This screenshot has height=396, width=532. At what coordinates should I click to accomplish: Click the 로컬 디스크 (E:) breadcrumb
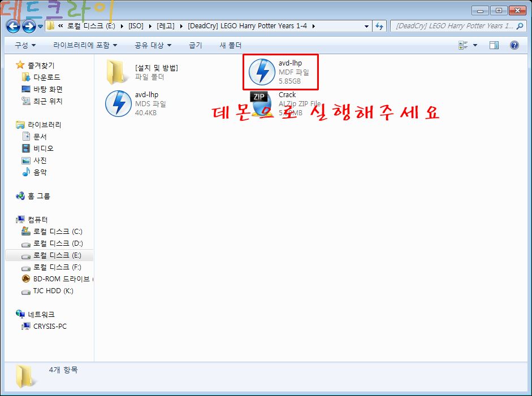pyautogui.click(x=91, y=26)
